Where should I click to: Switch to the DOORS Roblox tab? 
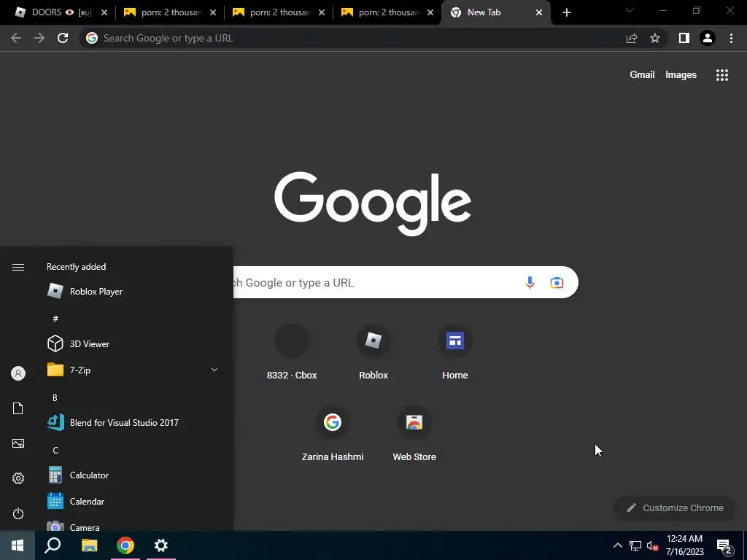coord(55,12)
